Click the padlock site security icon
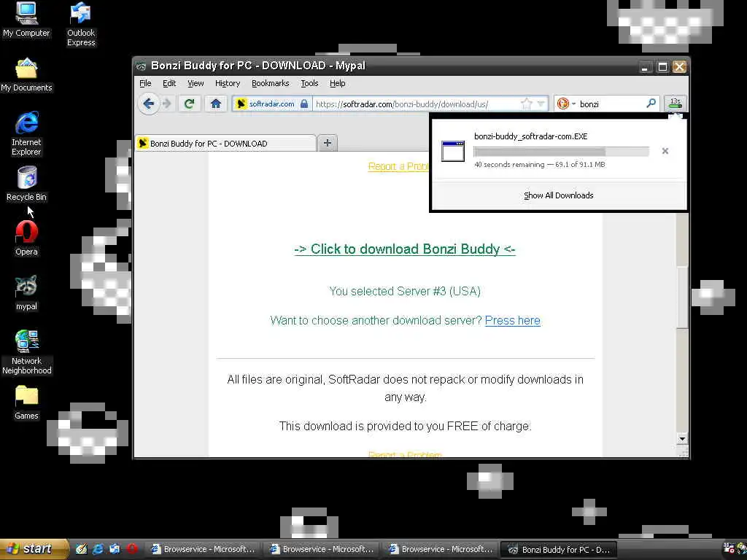Image resolution: width=747 pixels, height=560 pixels. click(x=304, y=104)
